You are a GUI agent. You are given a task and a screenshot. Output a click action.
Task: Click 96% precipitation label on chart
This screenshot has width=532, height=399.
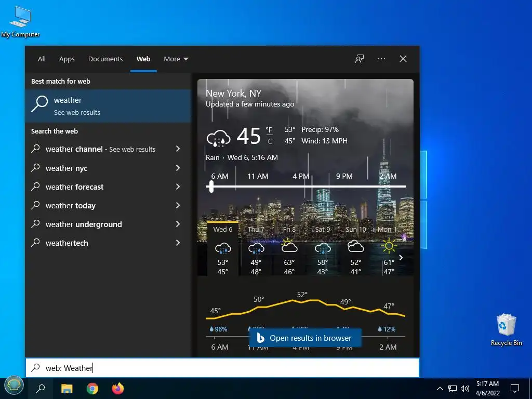219,329
